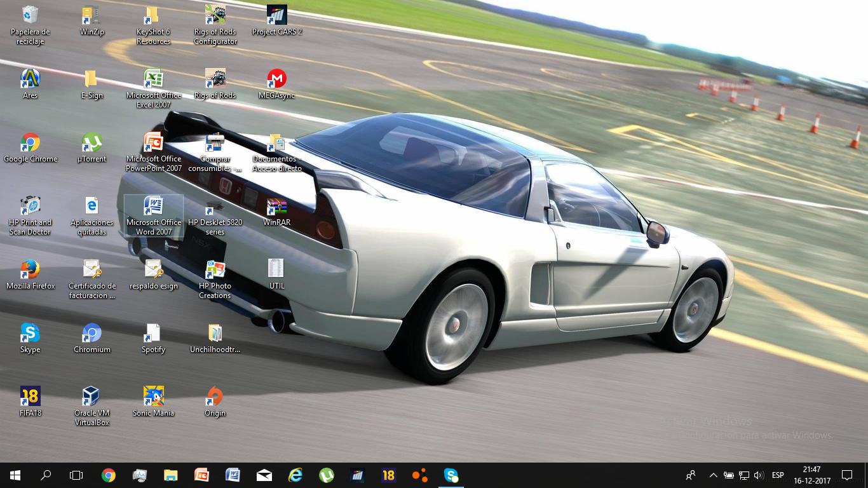Select the Rigs of Rods game shortcut
Viewport: 868px width, 488px height.
[x=215, y=83]
